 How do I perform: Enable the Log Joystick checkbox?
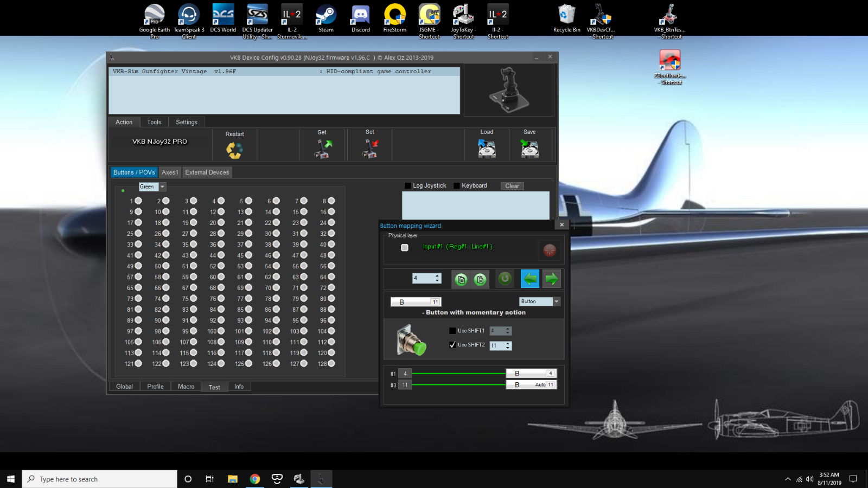[x=407, y=185]
